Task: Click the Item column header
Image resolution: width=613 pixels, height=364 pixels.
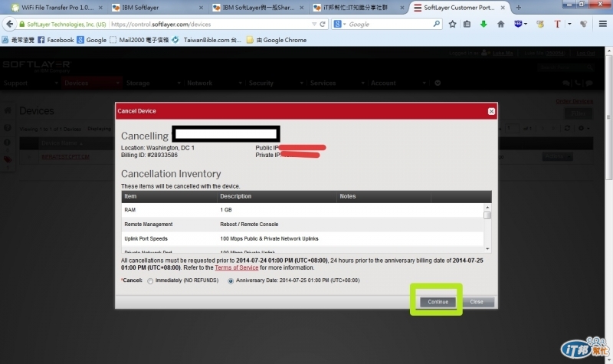Action: point(169,196)
